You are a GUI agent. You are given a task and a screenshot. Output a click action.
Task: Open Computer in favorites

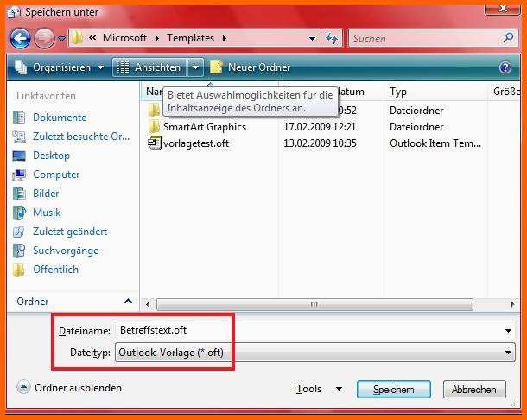tap(56, 175)
